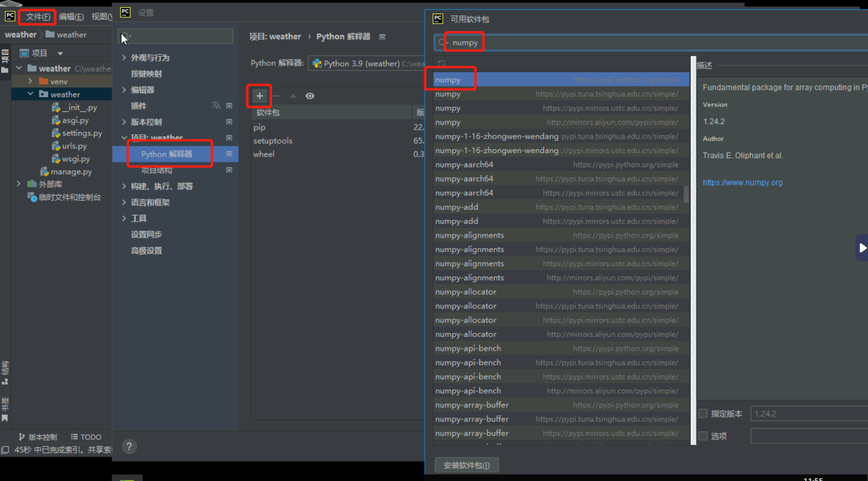
Task: Collapse the Project: weather settings group
Action: pyautogui.click(x=124, y=138)
